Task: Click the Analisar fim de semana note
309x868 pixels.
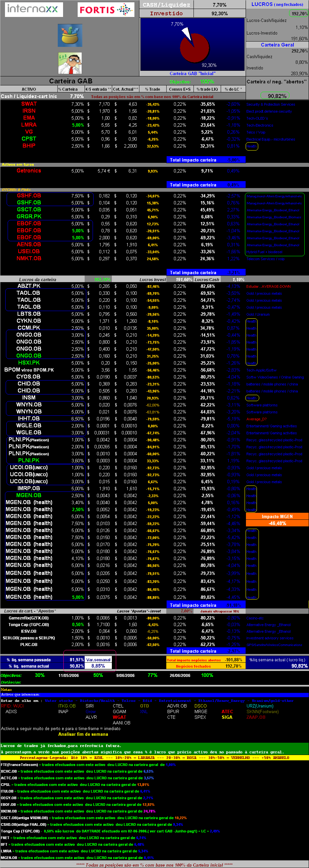Action: click(83, 734)
